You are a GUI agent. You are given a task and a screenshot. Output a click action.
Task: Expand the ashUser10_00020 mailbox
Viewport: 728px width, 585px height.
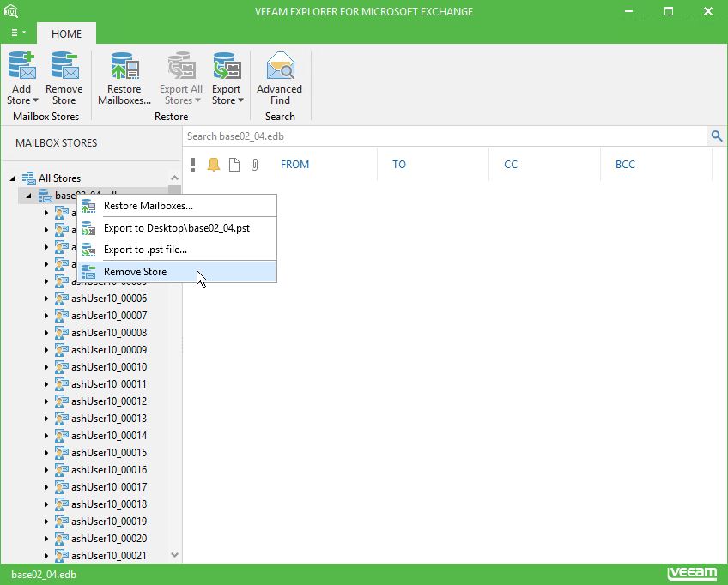coord(46,539)
